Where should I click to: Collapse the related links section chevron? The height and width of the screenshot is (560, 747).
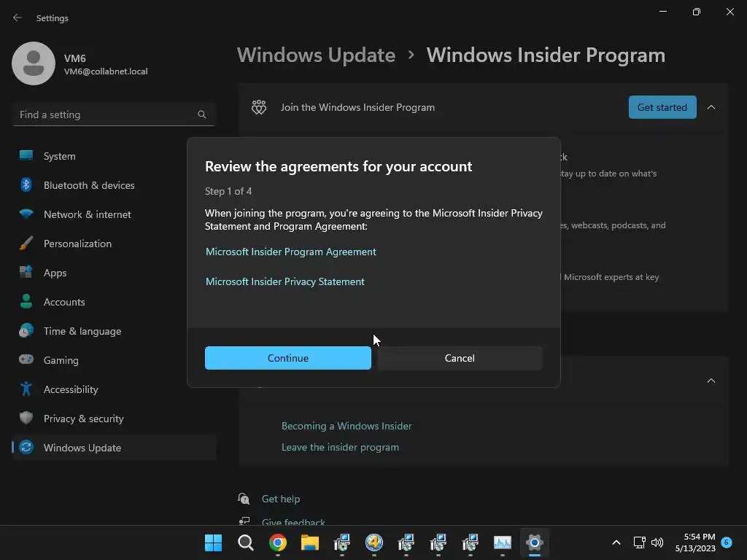[711, 381]
